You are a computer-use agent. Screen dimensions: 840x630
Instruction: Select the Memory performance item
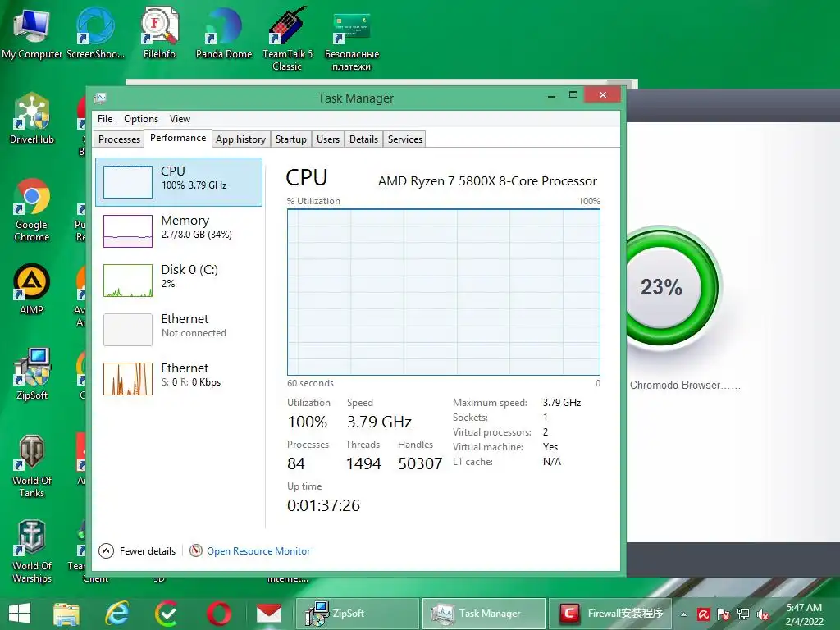coord(179,231)
